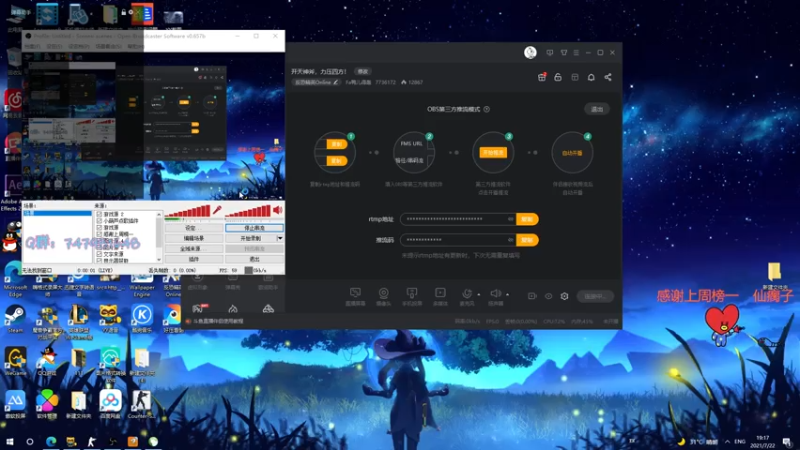Screen dimensions: 800x450
Task: Copy the rtmp address with orange button
Action: [527, 219]
